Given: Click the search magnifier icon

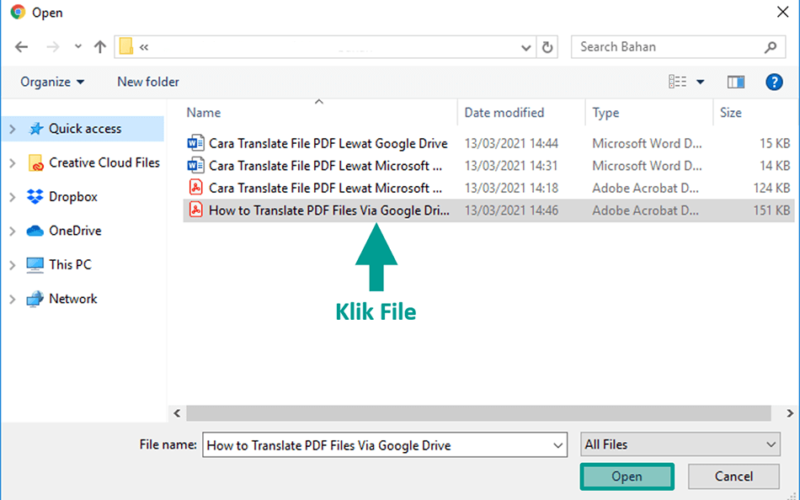Looking at the screenshot, I should pos(770,47).
